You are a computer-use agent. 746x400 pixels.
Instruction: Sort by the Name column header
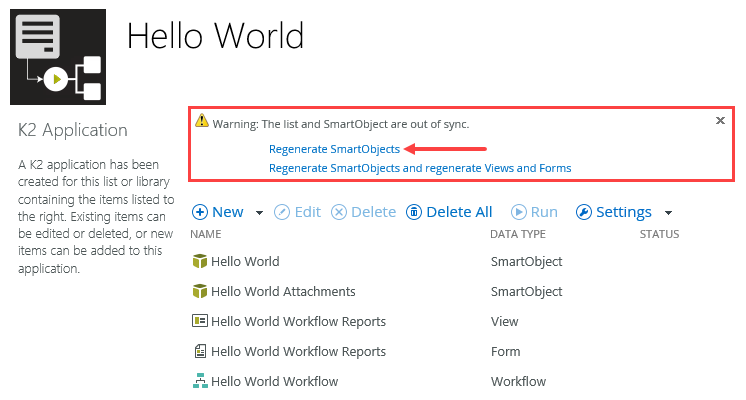(x=205, y=234)
